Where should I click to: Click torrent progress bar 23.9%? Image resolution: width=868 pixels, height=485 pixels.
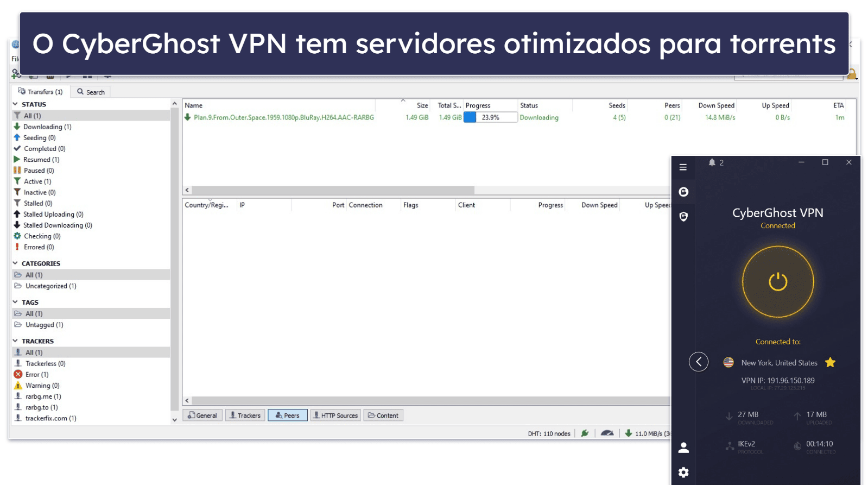coord(490,117)
